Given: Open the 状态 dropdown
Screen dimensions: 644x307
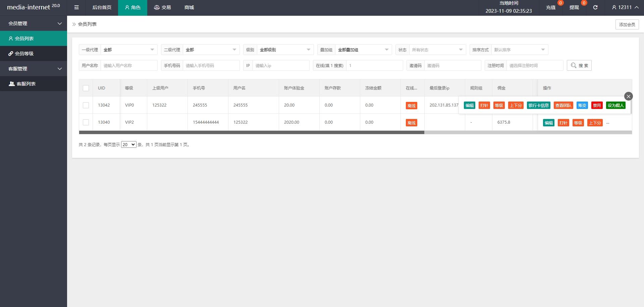Looking at the screenshot, I should (x=438, y=50).
